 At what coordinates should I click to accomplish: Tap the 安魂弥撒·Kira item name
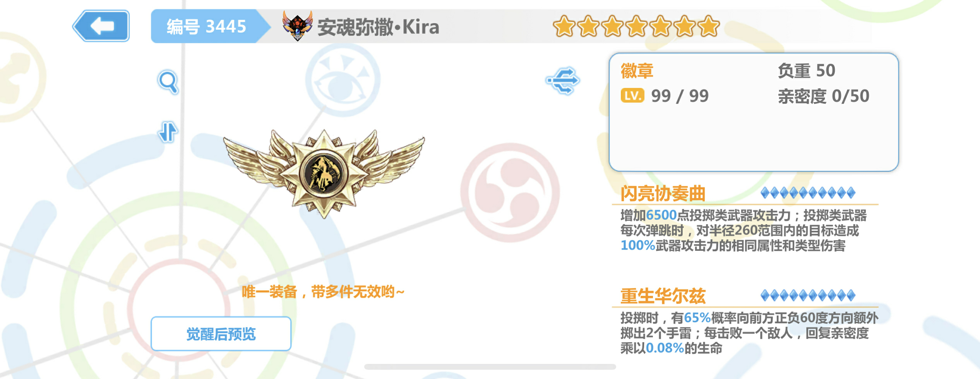(378, 27)
